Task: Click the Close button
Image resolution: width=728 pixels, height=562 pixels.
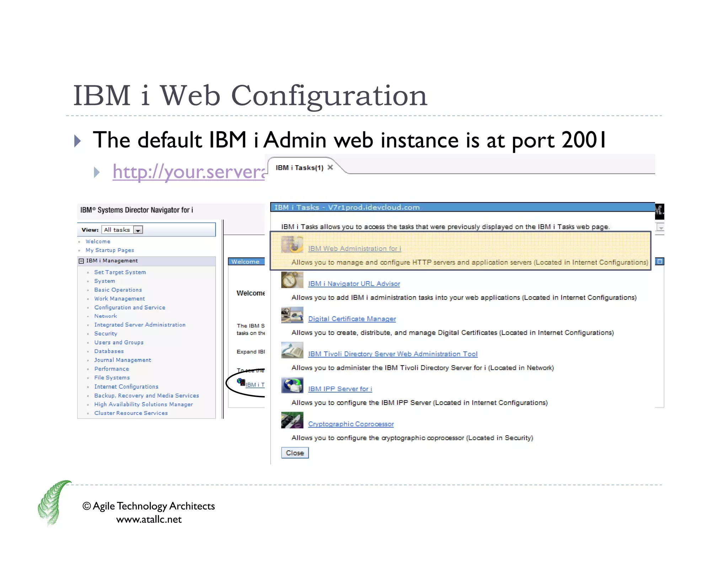Action: click(295, 453)
